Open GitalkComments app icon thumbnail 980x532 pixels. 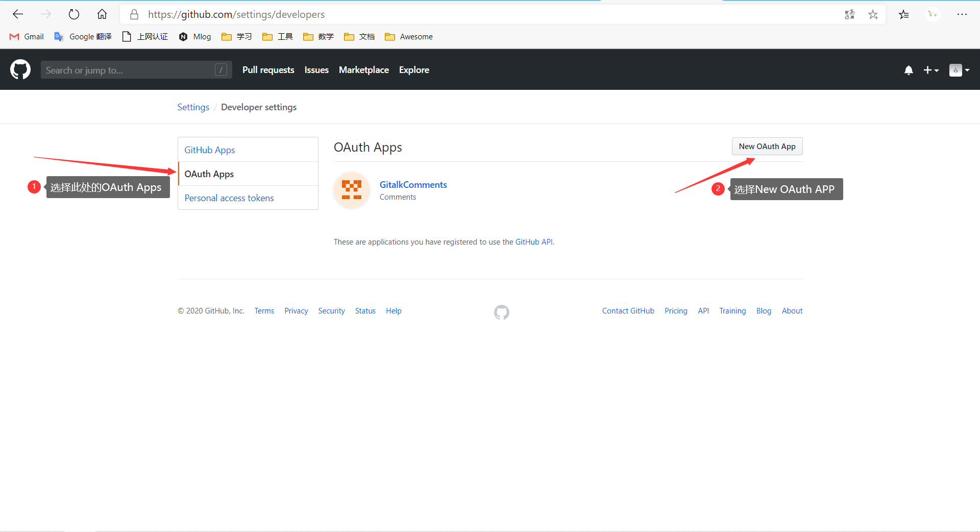click(x=352, y=190)
